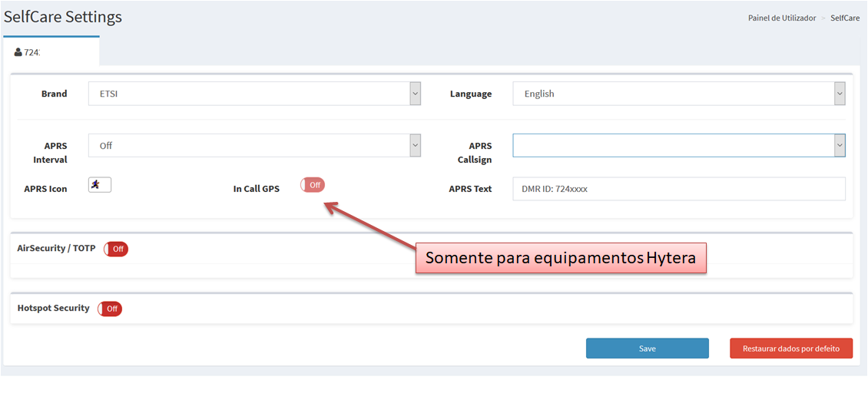Click Restaurar dados por defeito button
The width and height of the screenshot is (868, 393).
(x=791, y=348)
